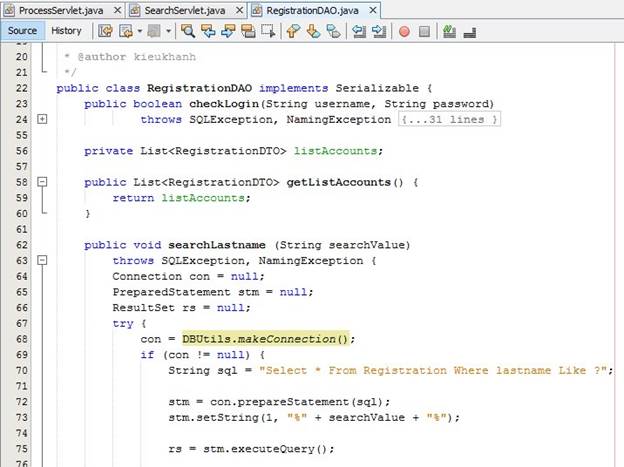Click 'PreparedStatement stm' declaration on line 65

click(186, 292)
